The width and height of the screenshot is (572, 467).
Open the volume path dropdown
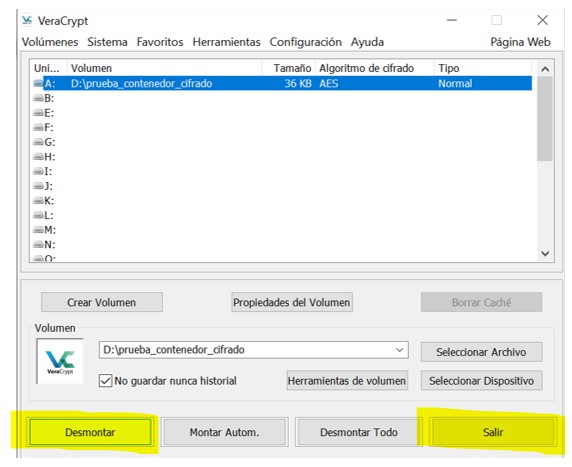(x=400, y=350)
